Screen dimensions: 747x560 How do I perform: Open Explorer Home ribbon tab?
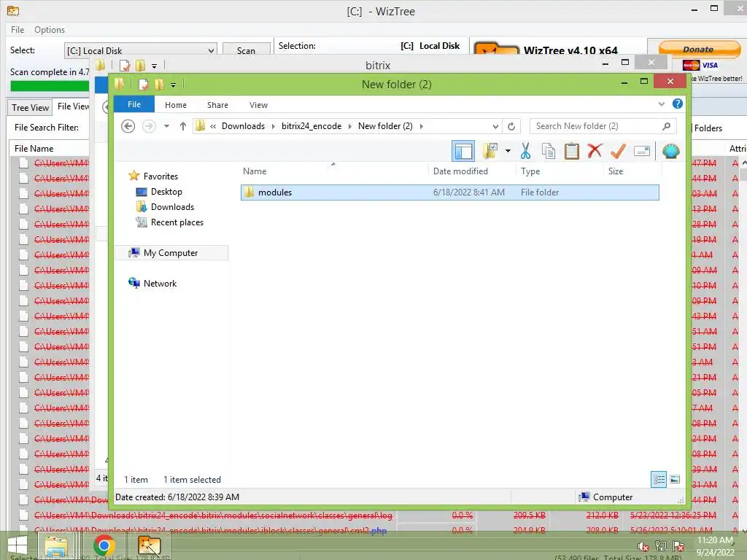click(x=176, y=105)
